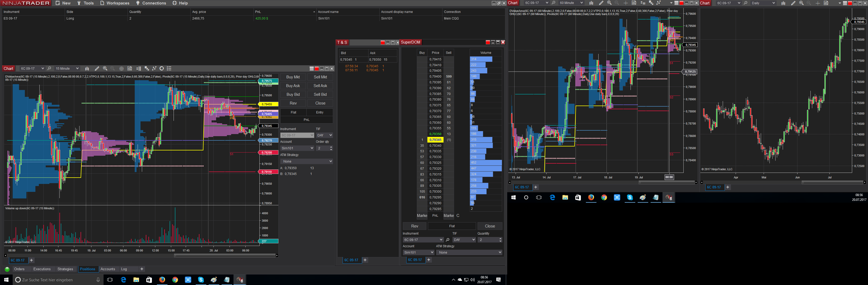Zoom in on the 15 Minute chart
The image size is (868, 285).
[x=105, y=69]
